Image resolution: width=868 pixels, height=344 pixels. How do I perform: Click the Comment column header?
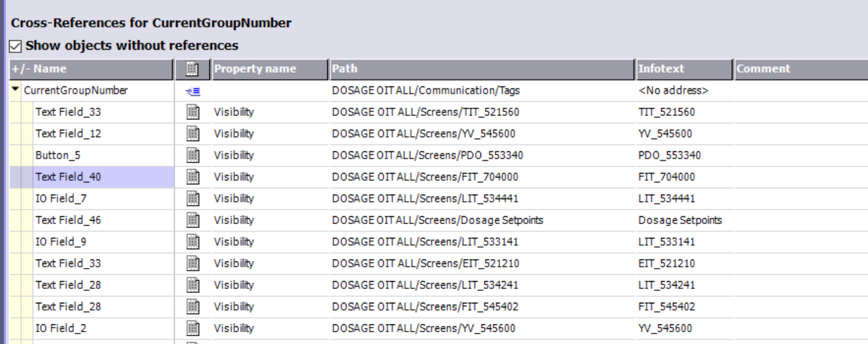pos(799,69)
